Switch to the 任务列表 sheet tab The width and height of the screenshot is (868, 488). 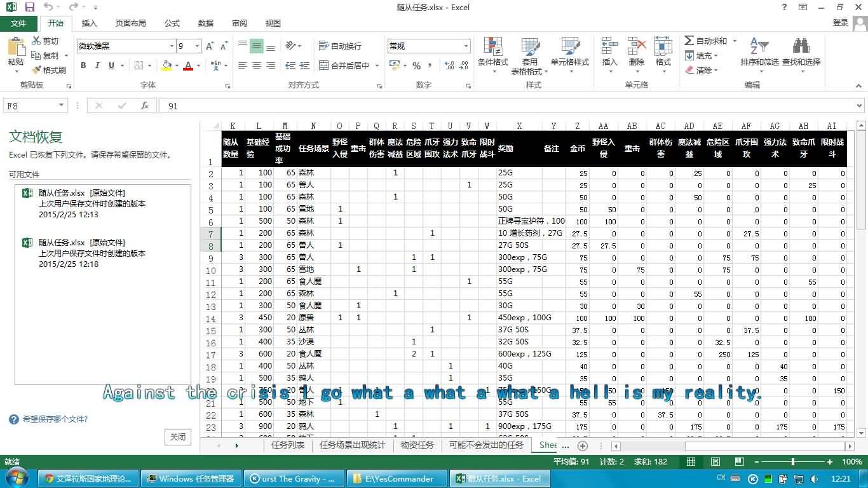pyautogui.click(x=288, y=445)
